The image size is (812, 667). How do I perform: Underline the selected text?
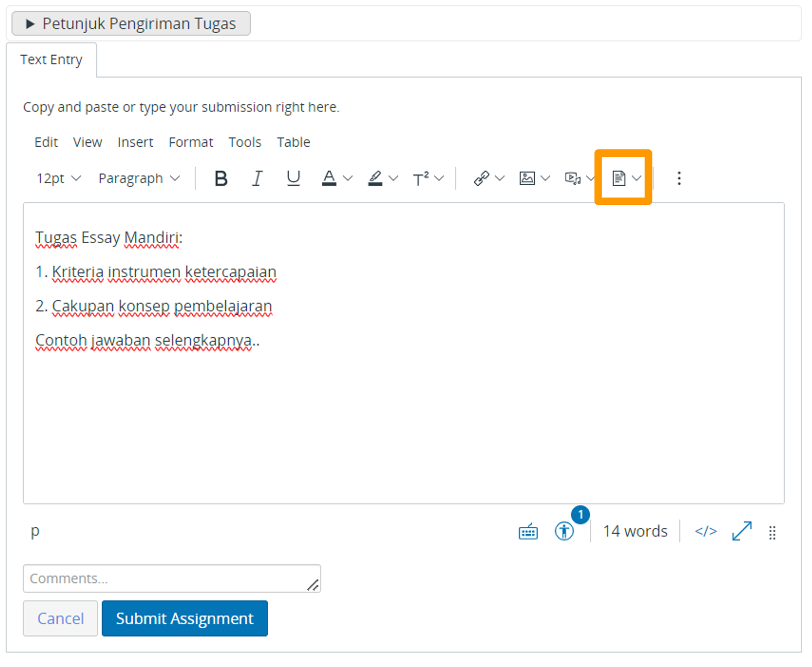[293, 178]
